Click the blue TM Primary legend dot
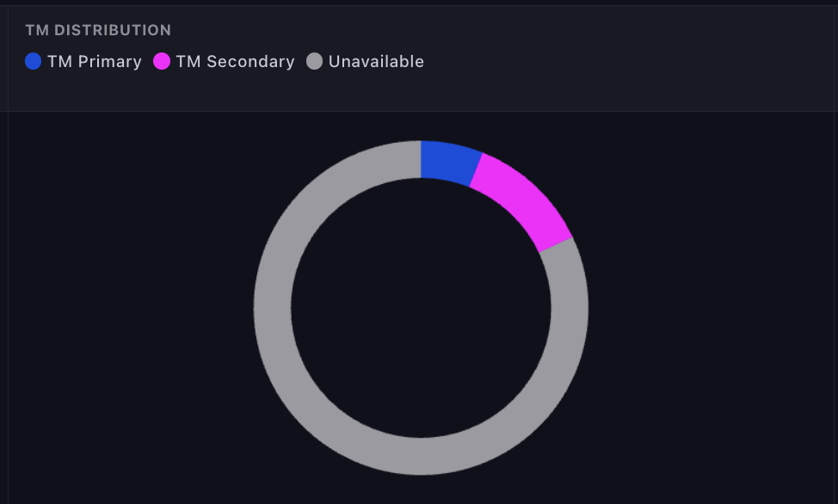 coord(34,61)
